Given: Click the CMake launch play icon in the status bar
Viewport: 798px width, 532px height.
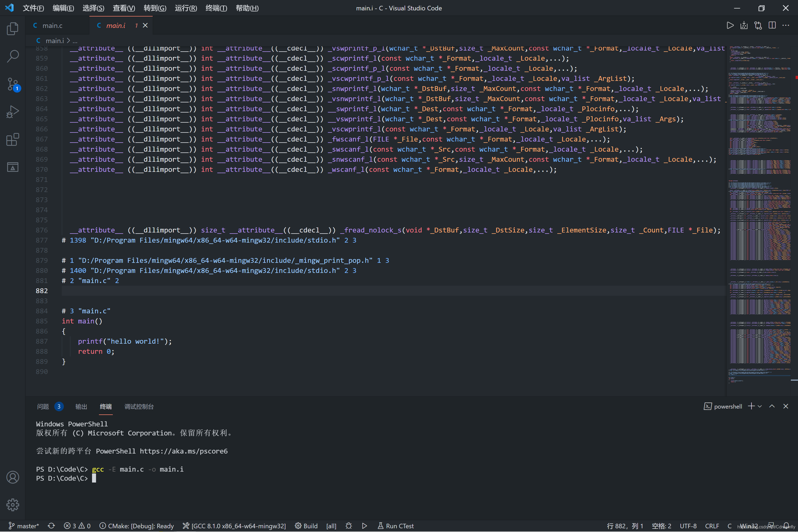Looking at the screenshot, I should click(x=364, y=526).
